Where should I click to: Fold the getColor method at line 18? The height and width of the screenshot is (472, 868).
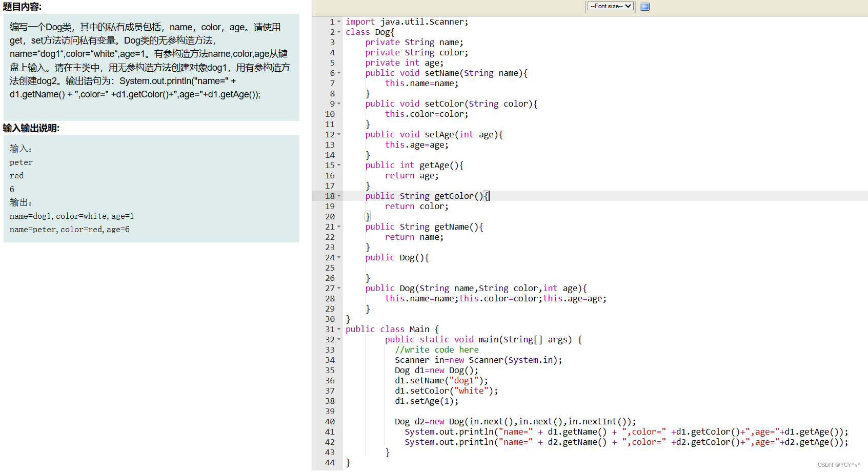(339, 196)
